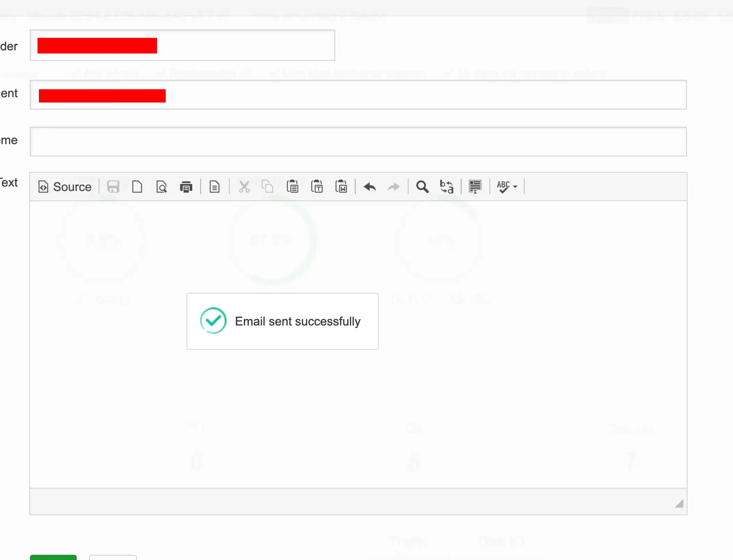Click the Undo arrow
The height and width of the screenshot is (560, 733).
(370, 187)
